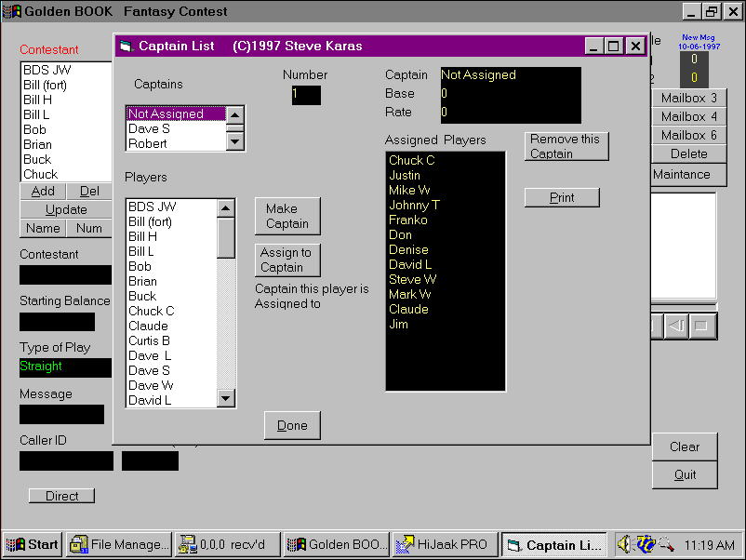746x560 pixels.
Task: Select Dave S in Captains list
Action: 176,129
